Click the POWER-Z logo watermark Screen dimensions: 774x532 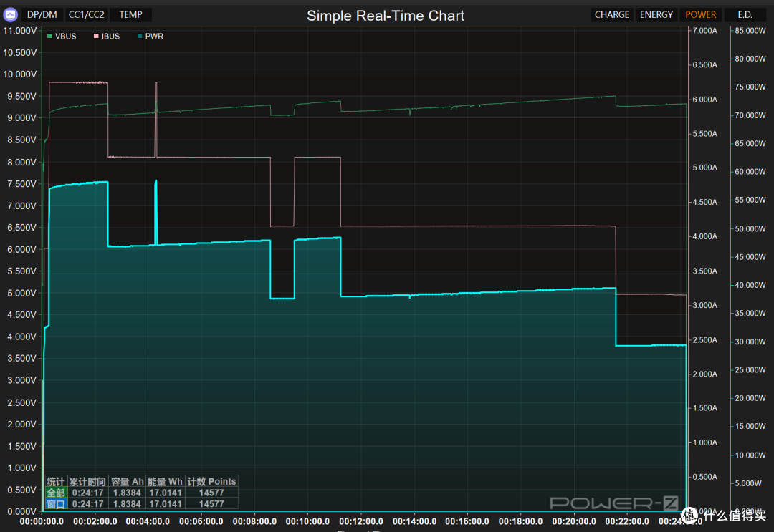pos(613,503)
